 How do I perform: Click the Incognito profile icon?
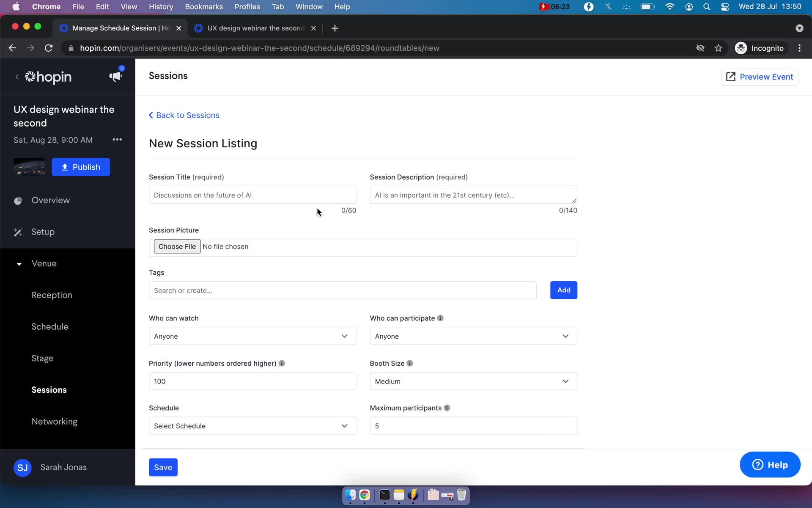pyautogui.click(x=741, y=48)
